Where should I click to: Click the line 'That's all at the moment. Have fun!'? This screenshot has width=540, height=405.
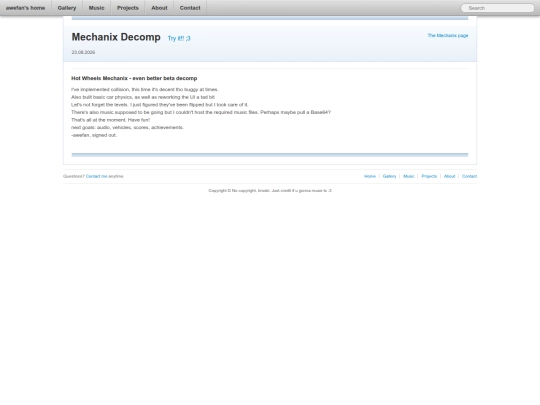point(111,120)
